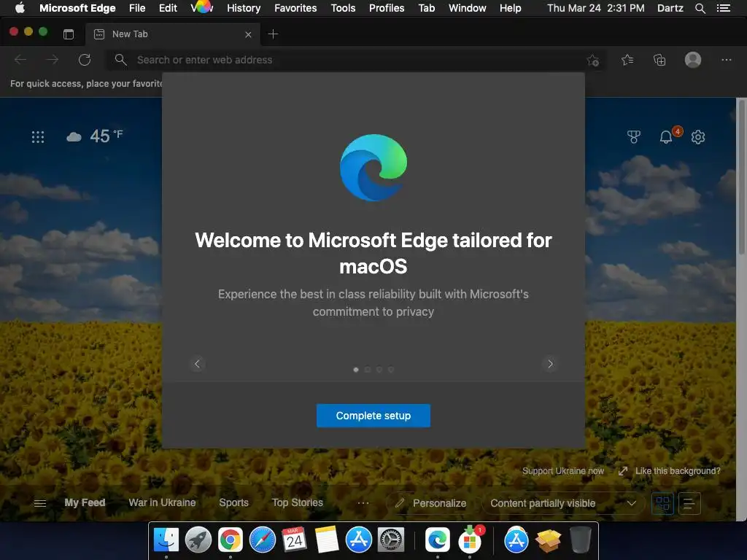The height and width of the screenshot is (560, 747).
Task: Close the New Tab tab
Action: [x=248, y=34]
